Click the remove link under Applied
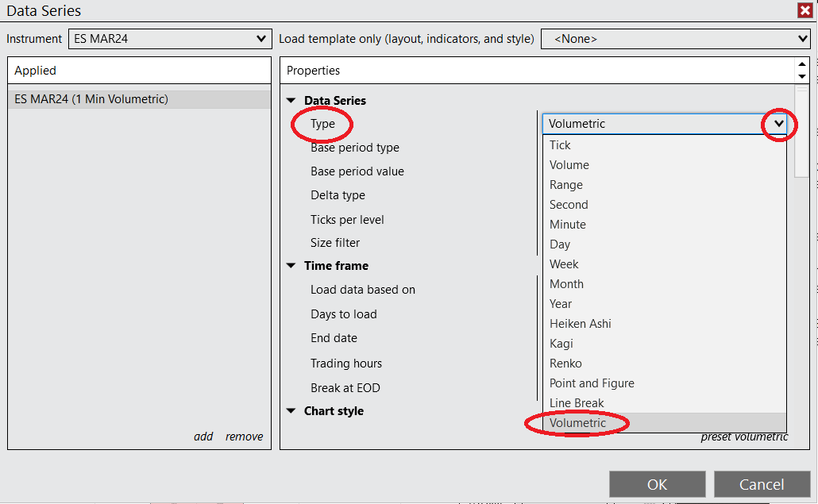 (244, 436)
